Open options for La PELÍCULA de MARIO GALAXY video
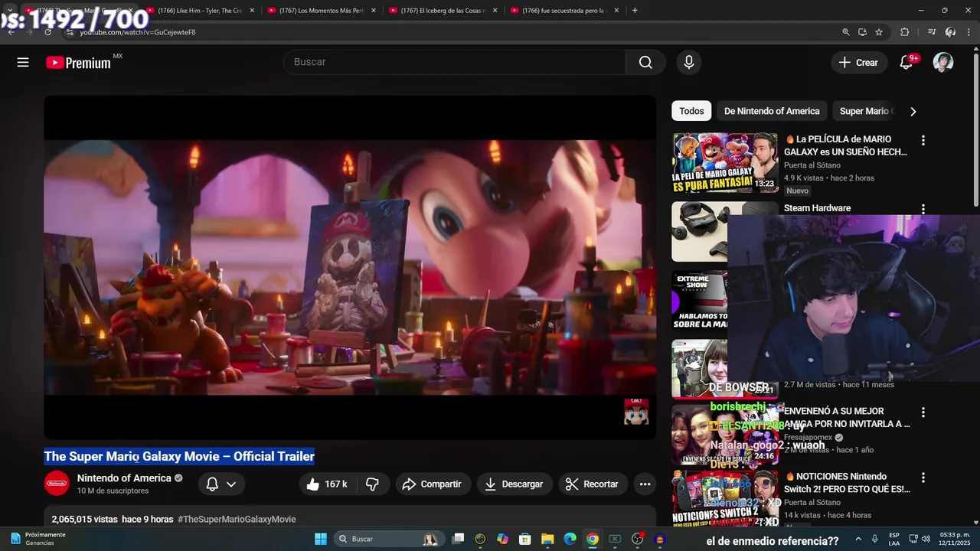980x551 pixels. click(923, 140)
